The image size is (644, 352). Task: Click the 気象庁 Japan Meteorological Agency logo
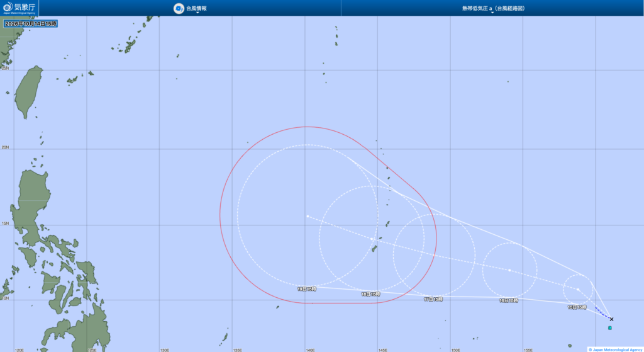click(x=19, y=8)
